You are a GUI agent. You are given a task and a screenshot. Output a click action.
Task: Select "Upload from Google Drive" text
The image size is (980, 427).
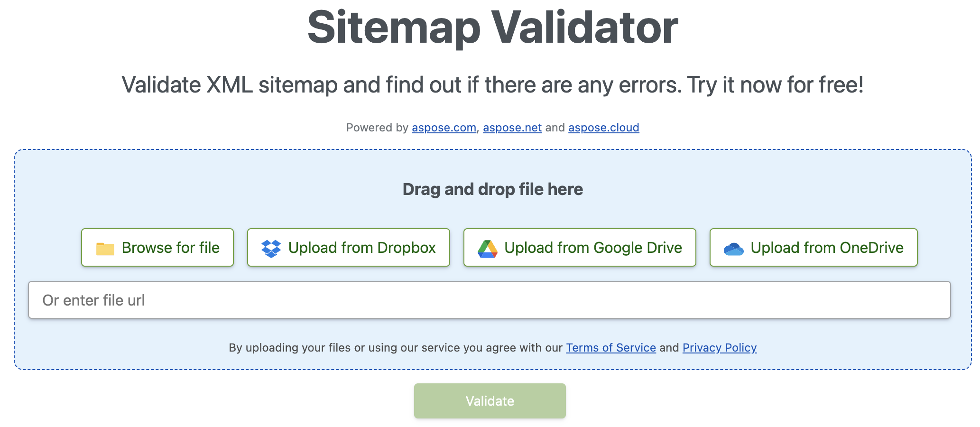[593, 248]
